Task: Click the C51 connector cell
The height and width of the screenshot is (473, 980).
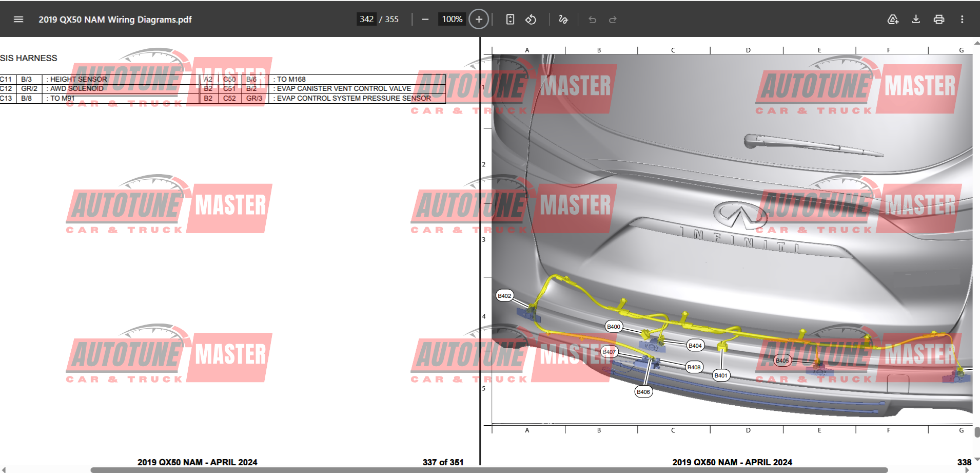Action: click(x=229, y=88)
